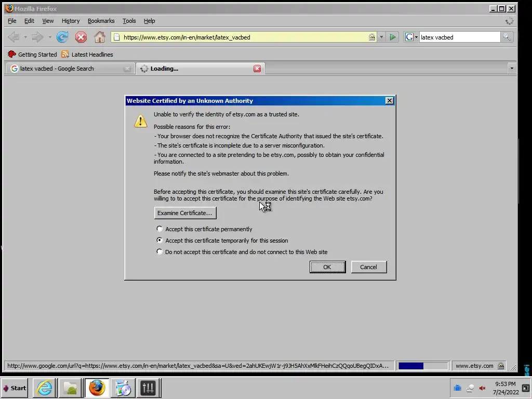This screenshot has height=399, width=532.
Task: Click the taskbar clock showing 9:53 PM
Action: coord(506,384)
